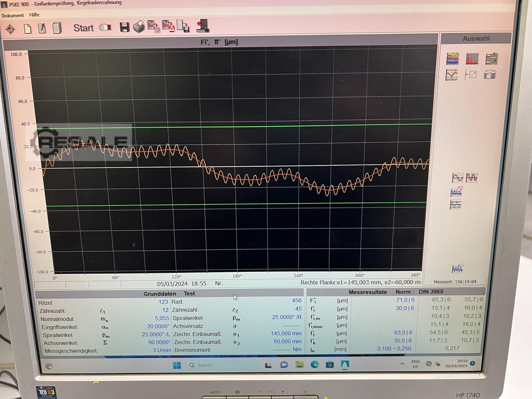The height and width of the screenshot is (399, 532).
Task: Click the camera snapshot icon
Action: (x=490, y=75)
